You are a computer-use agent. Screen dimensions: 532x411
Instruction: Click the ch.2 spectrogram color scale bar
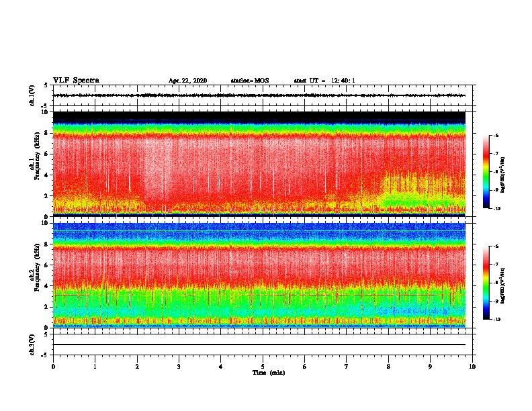click(486, 283)
